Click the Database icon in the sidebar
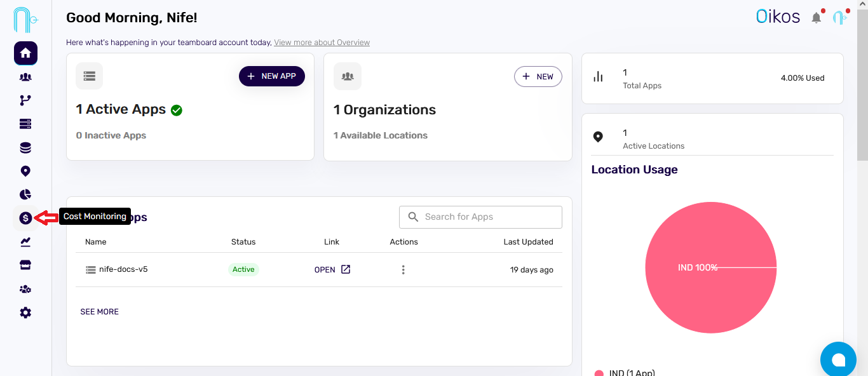 (x=25, y=147)
